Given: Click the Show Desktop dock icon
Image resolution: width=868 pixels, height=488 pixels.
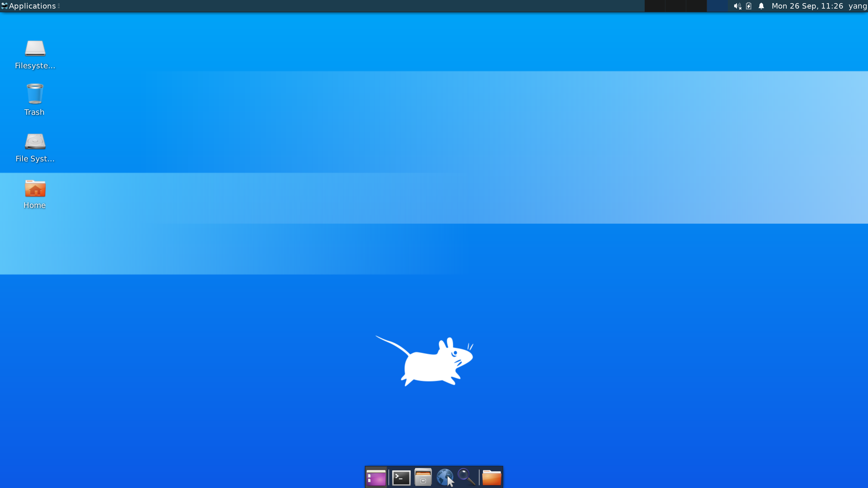Looking at the screenshot, I should coord(376,478).
